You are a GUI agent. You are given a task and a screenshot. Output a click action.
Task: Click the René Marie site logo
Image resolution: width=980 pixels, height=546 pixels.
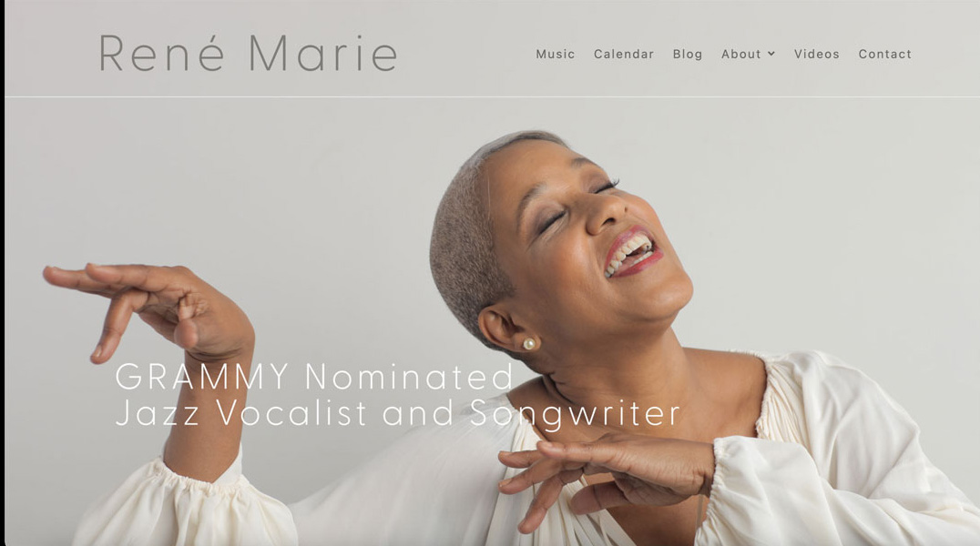(248, 53)
